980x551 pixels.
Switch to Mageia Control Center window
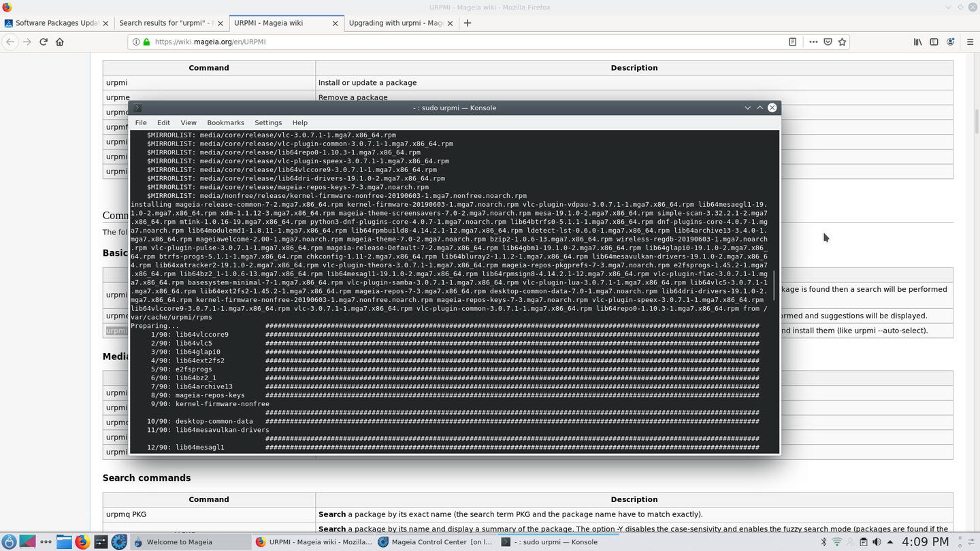coord(435,542)
